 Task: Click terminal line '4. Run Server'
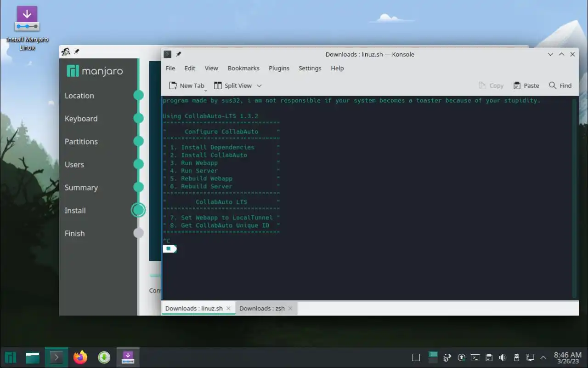coord(194,171)
